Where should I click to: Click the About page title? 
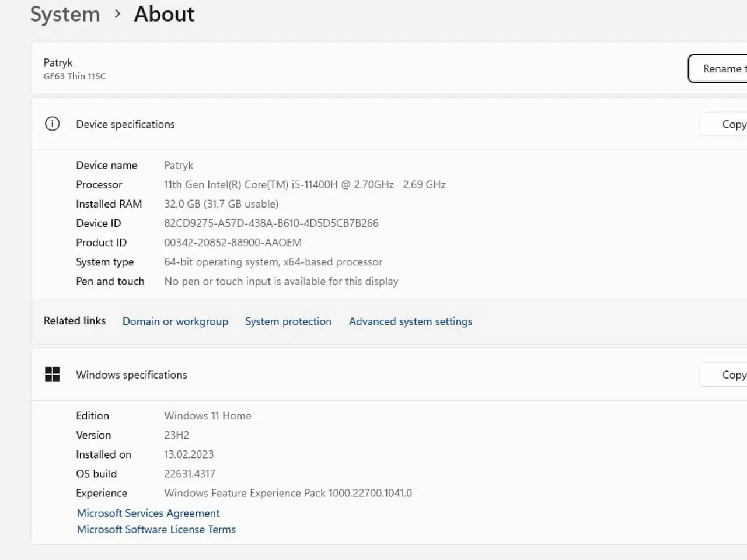[x=164, y=14]
